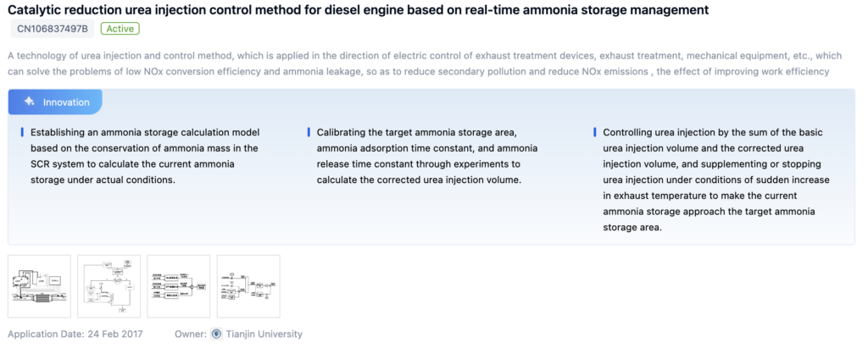
Task: Click the blue marker of first innovation point
Action: tap(22, 133)
